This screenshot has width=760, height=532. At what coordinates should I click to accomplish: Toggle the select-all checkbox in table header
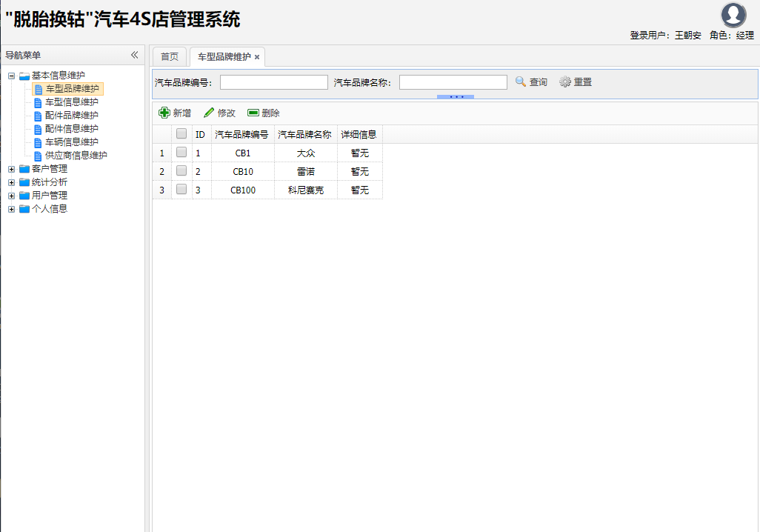point(181,133)
